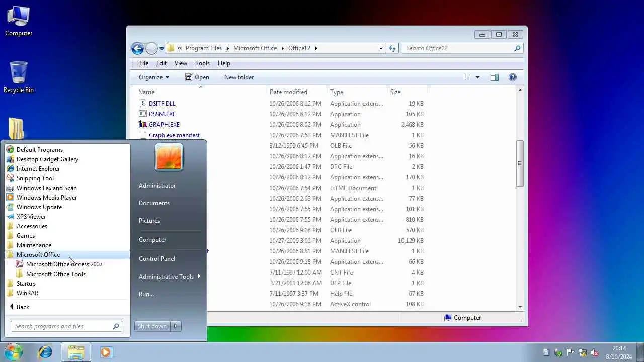644x362 pixels.
Task: Click the user account picture in Start menu
Action: pos(169,157)
